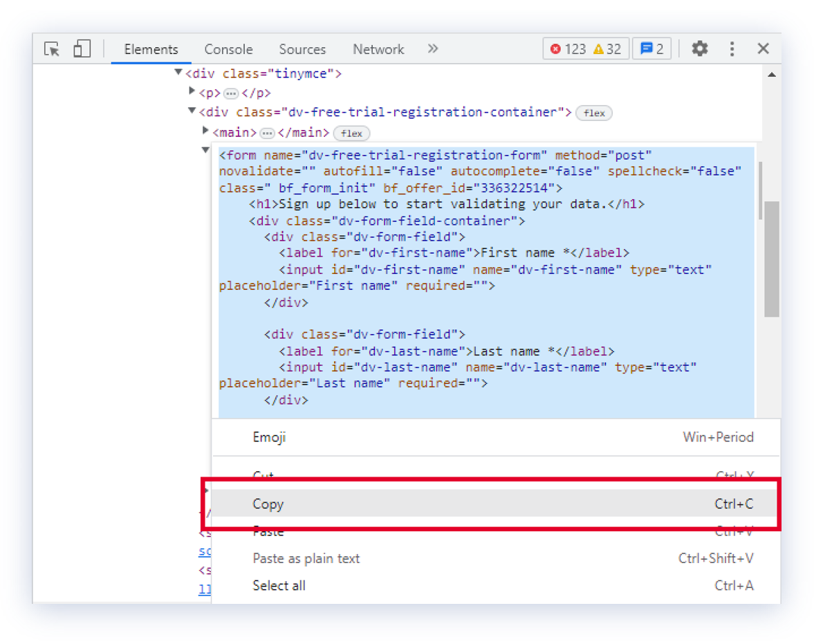Open DevTools settings gear
This screenshot has width=823, height=644.
pos(700,48)
